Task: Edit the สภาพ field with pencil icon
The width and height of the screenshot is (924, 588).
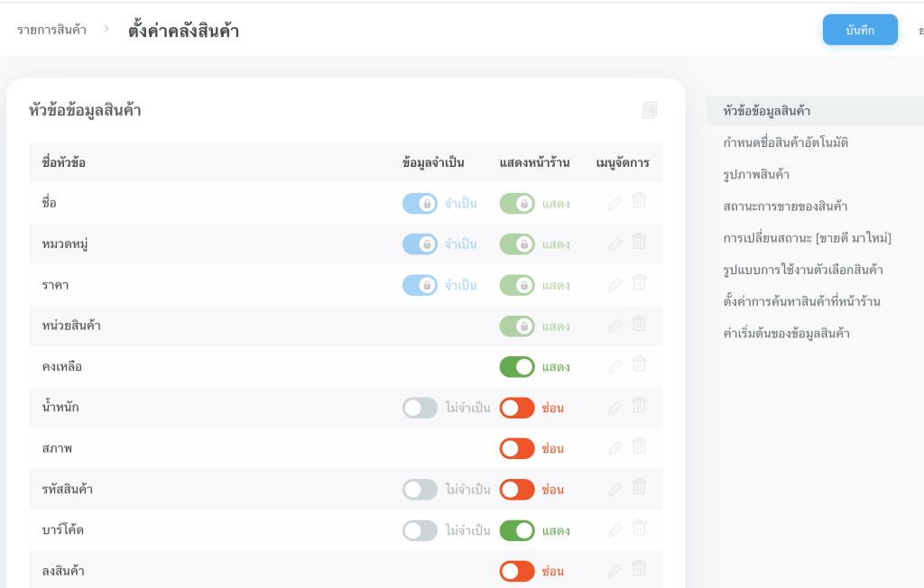Action: click(615, 447)
